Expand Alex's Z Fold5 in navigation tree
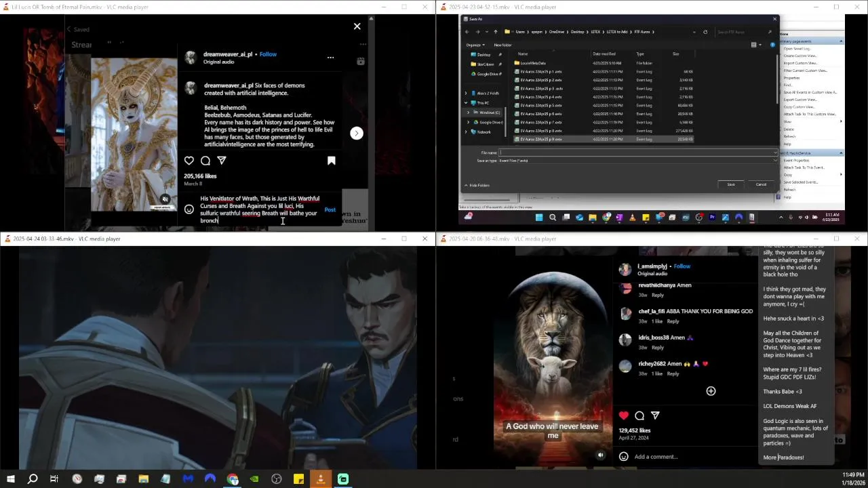This screenshot has height=488, width=868. (x=466, y=93)
